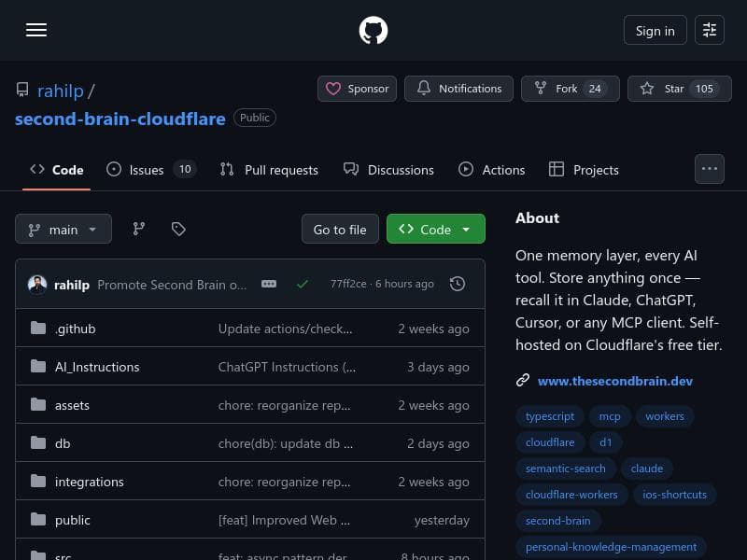This screenshot has width=747, height=560.
Task: Open the db folder
Action: (x=63, y=443)
